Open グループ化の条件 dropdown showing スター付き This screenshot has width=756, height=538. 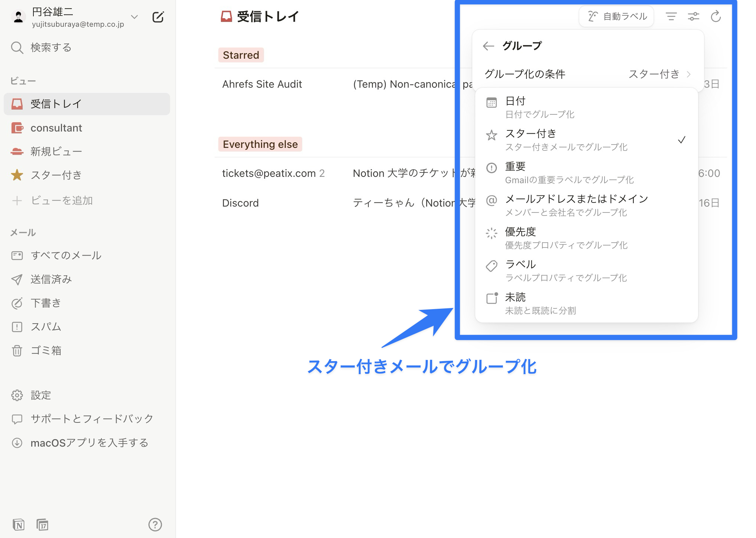click(x=588, y=74)
